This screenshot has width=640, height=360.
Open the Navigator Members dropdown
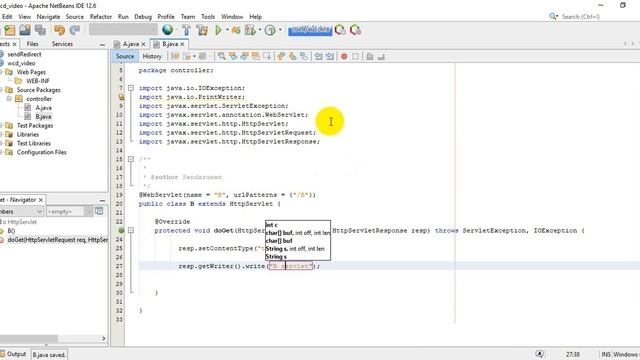[22, 211]
